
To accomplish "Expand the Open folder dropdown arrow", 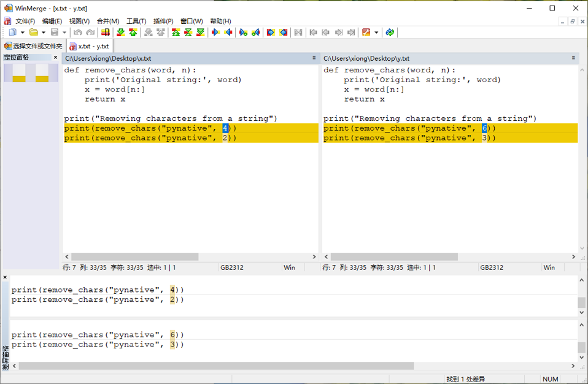I will [x=44, y=33].
